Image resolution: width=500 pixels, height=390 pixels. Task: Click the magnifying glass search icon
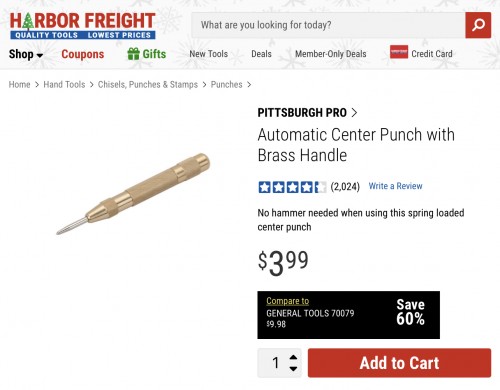tap(478, 25)
